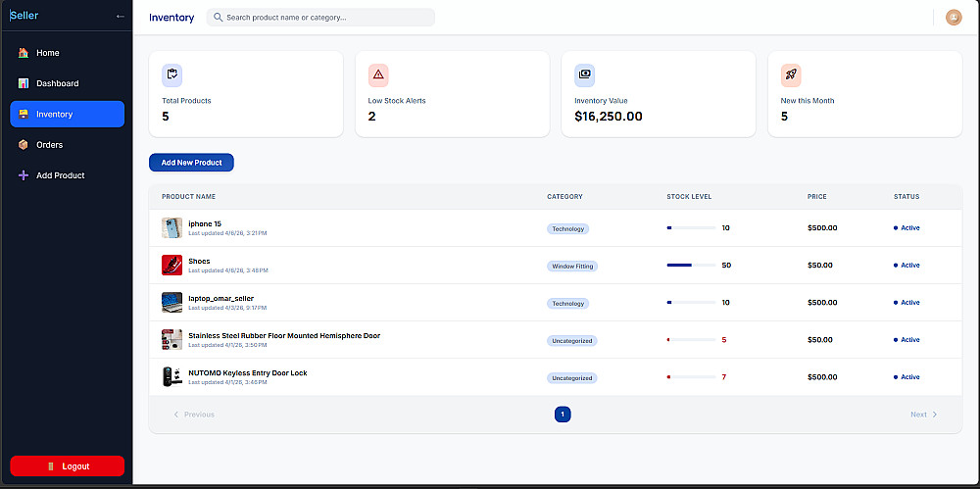980x489 pixels.
Task: Click stock level bar for NUTOMO lock
Action: coord(691,377)
